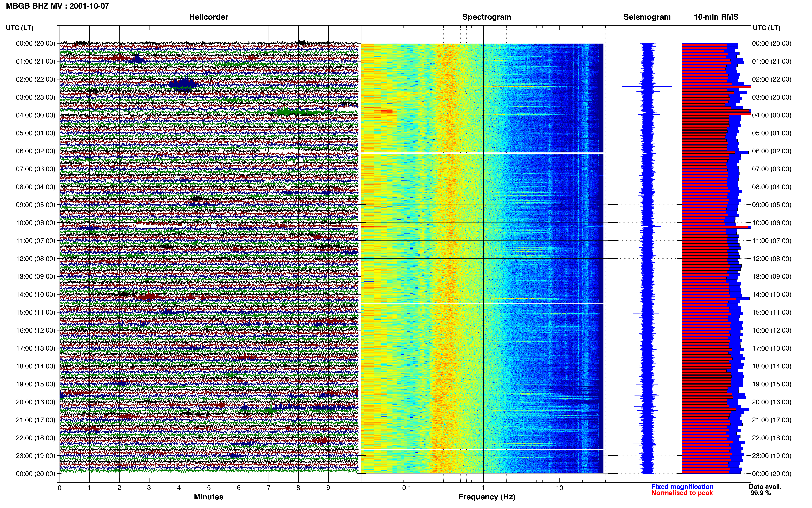
Task: Click the left 'UTC (LT)' axis label
Action: tap(20, 28)
